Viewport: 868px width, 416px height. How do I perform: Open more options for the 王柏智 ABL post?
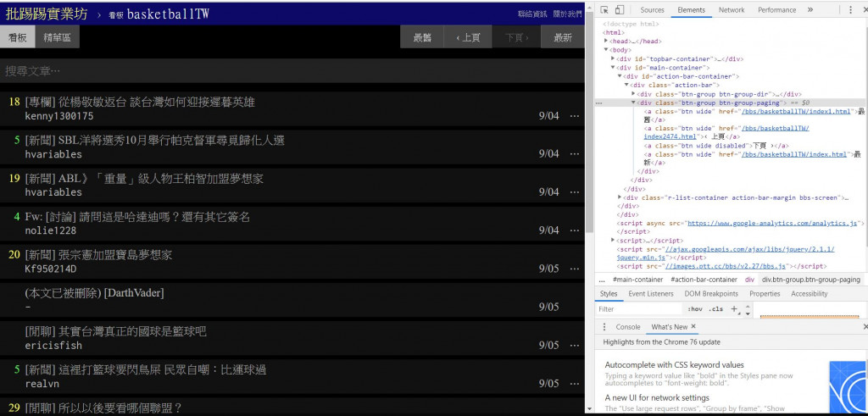click(575, 192)
